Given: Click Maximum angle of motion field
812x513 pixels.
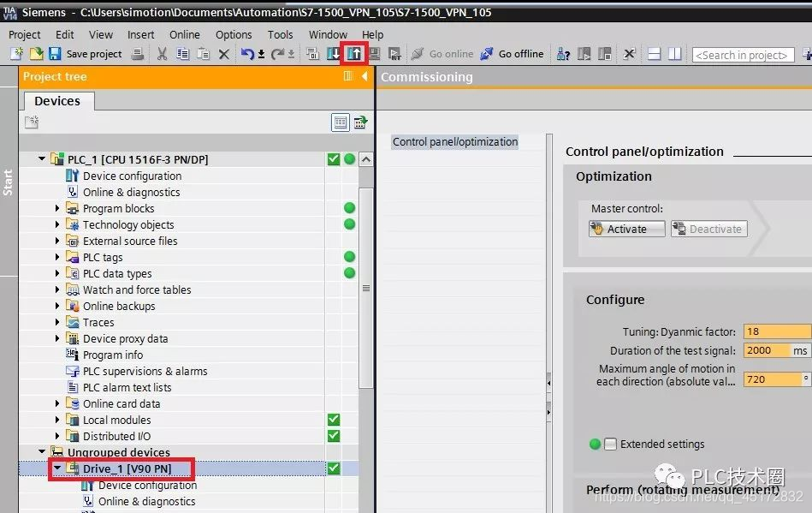Looking at the screenshot, I should [x=772, y=379].
